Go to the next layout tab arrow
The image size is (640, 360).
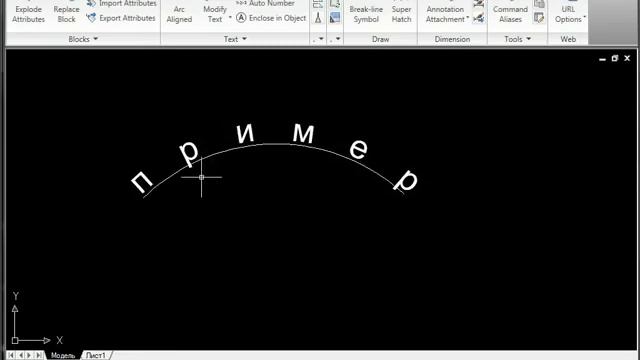(29, 356)
